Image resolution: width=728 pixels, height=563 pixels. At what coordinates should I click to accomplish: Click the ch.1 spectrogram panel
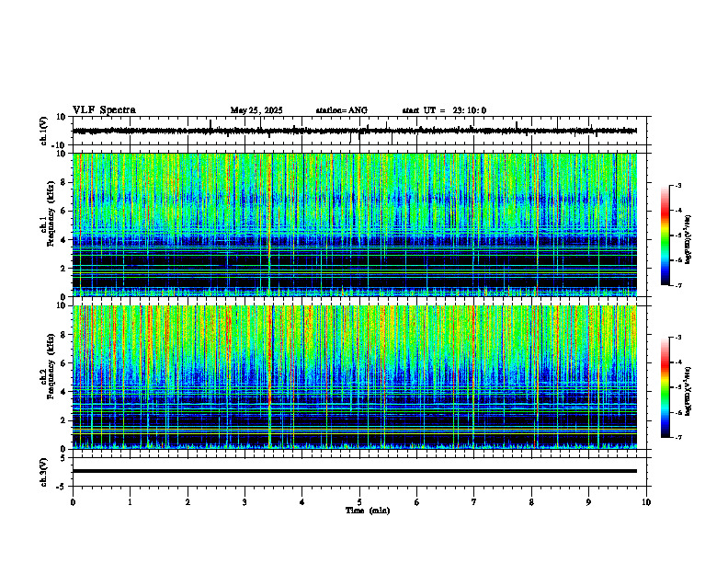(354, 224)
